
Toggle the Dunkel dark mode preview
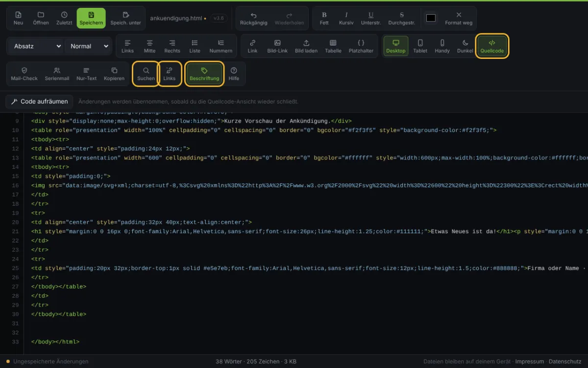coord(465,46)
